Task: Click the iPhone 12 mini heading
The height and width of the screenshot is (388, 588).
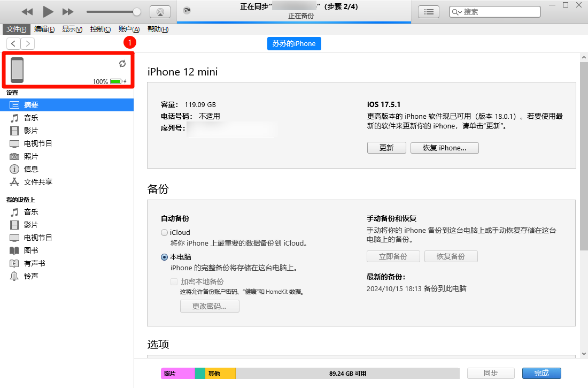Action: click(x=183, y=72)
